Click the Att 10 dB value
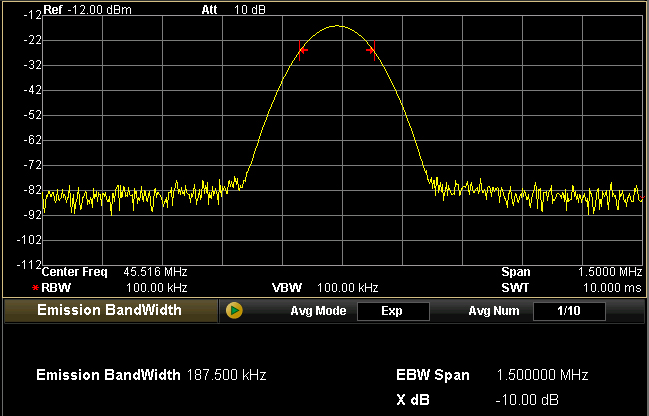This screenshot has height=416, width=649. click(250, 10)
